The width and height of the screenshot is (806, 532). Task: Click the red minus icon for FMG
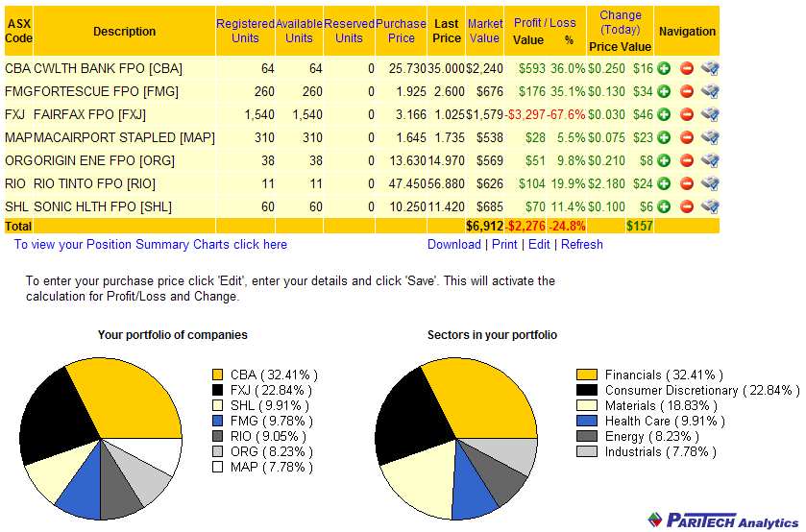tap(687, 91)
